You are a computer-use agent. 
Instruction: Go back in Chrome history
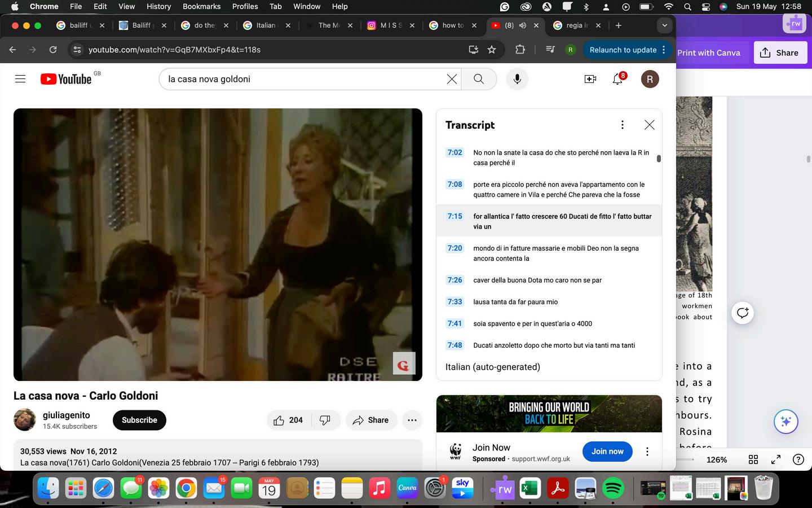12,50
